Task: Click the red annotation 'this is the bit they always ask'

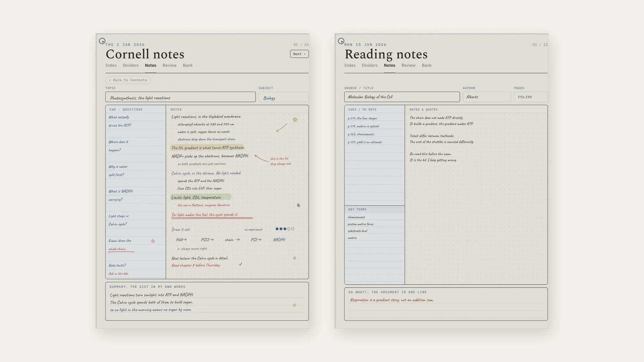Action: (280, 161)
